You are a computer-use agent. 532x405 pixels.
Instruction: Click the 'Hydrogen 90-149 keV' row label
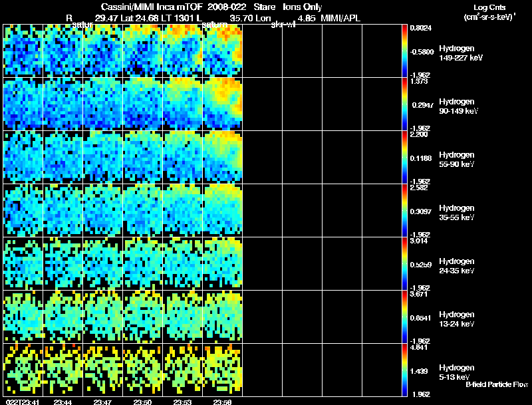coord(458,106)
